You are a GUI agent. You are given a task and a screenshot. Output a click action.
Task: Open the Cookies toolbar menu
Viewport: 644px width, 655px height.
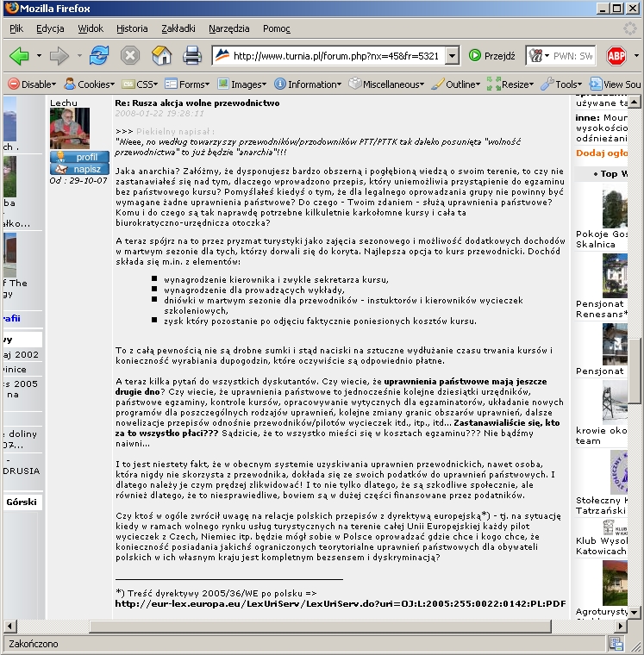click(x=89, y=84)
